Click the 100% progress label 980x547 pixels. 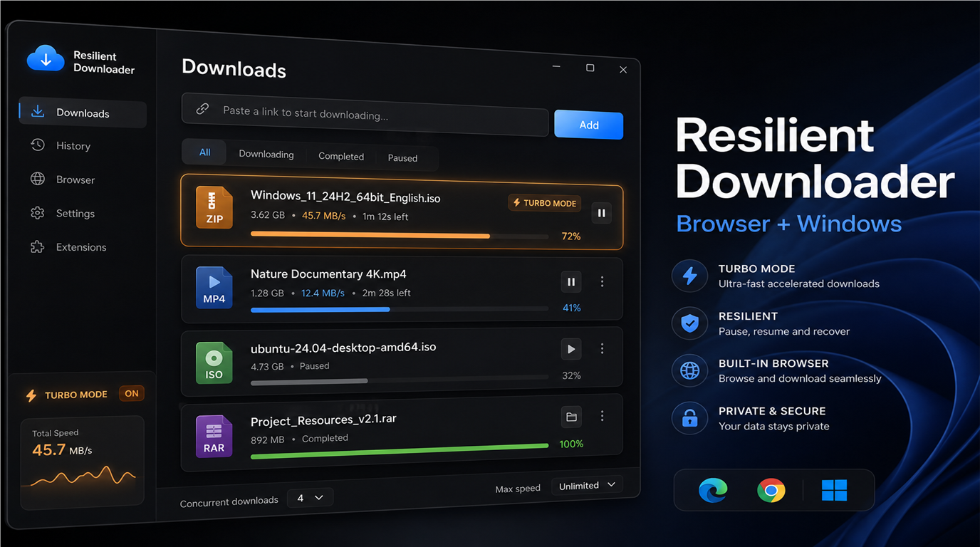click(571, 444)
